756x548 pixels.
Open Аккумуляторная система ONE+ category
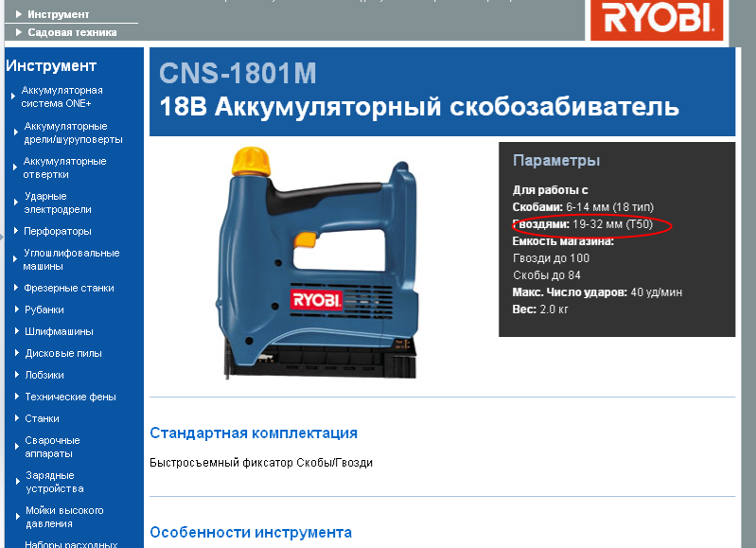coord(62,97)
